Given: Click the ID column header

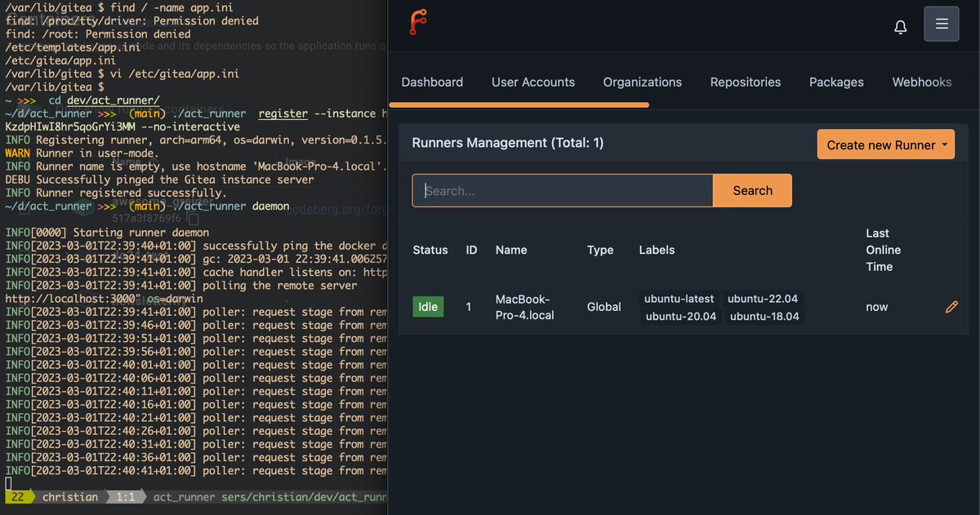Looking at the screenshot, I should (471, 250).
